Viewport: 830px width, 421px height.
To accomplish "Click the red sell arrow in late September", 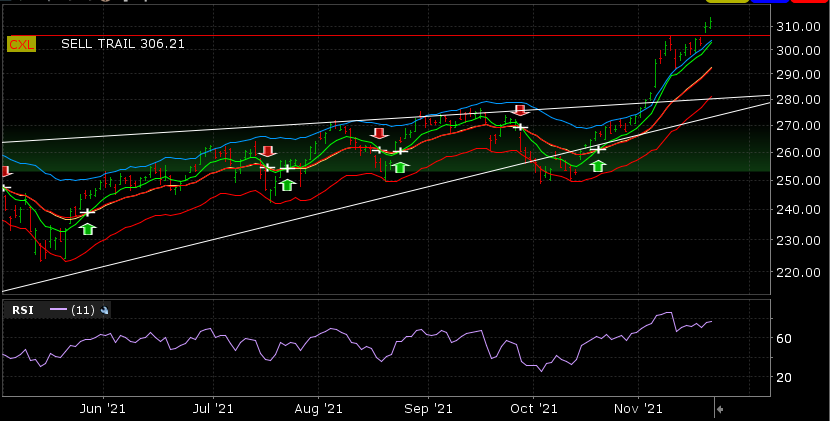I will (x=520, y=110).
